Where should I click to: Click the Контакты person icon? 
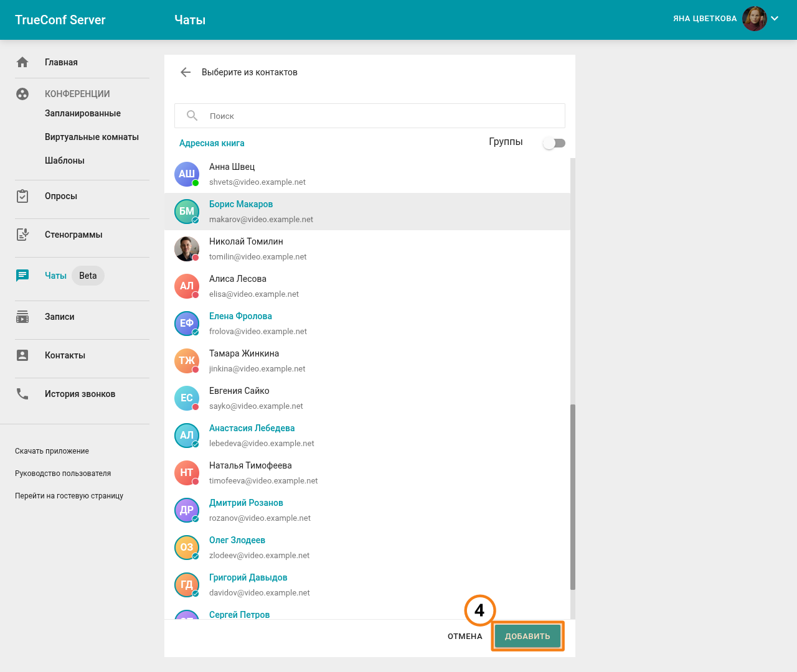(22, 355)
